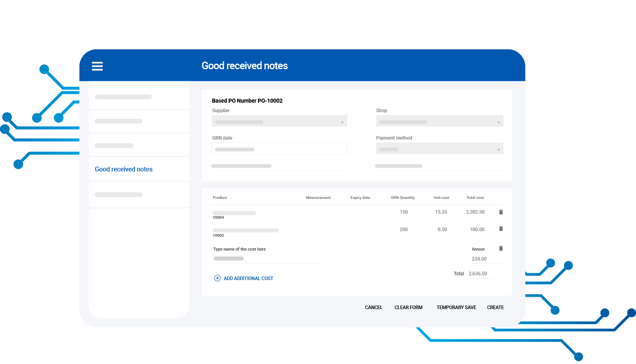The width and height of the screenshot is (636, 364).
Task: Focus the GRN date field
Action: 279,149
